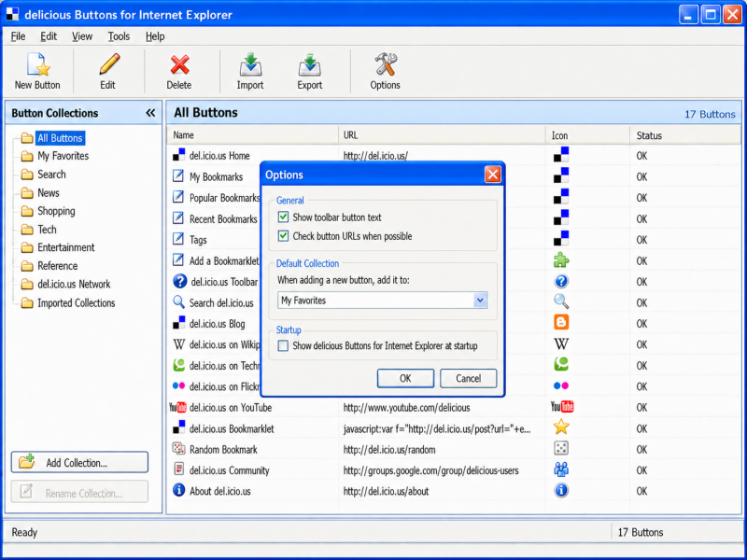Click the icon next to del.icio.us Home name

pos(178,154)
